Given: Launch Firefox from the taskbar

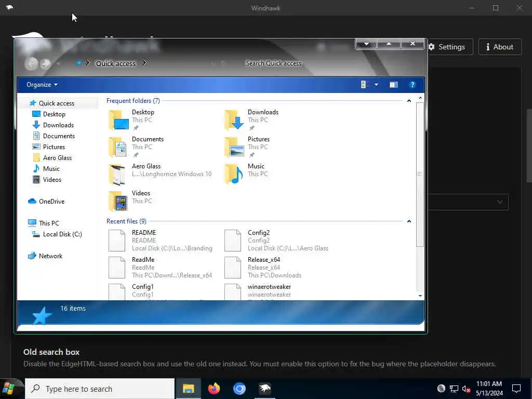Looking at the screenshot, I should point(214,389).
